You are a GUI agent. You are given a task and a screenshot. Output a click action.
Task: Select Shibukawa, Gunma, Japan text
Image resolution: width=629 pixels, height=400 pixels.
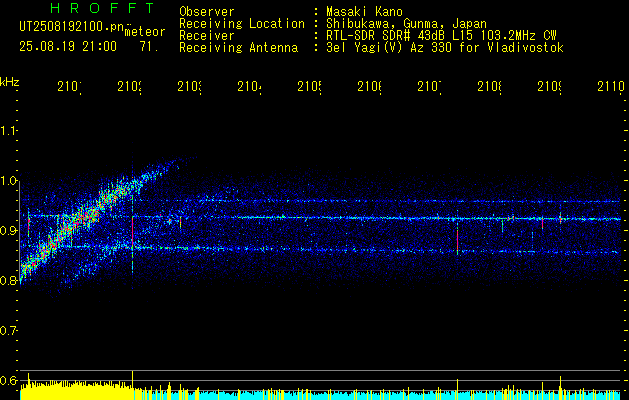pyautogui.click(x=406, y=24)
